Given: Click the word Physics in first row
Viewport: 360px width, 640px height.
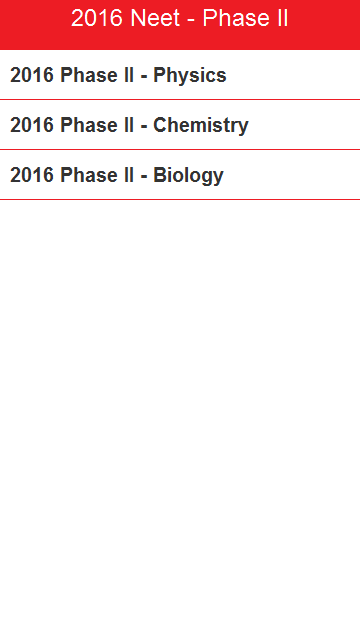Looking at the screenshot, I should point(190,76).
